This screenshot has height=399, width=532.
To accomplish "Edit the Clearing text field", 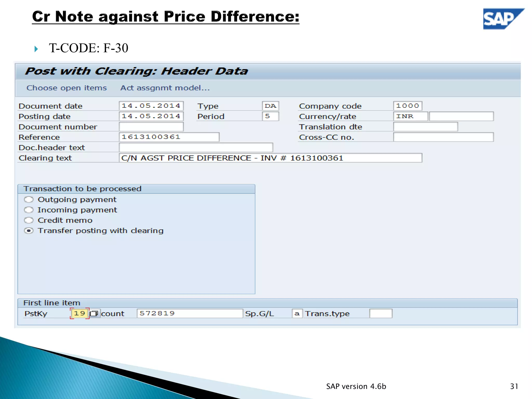I will [270, 158].
